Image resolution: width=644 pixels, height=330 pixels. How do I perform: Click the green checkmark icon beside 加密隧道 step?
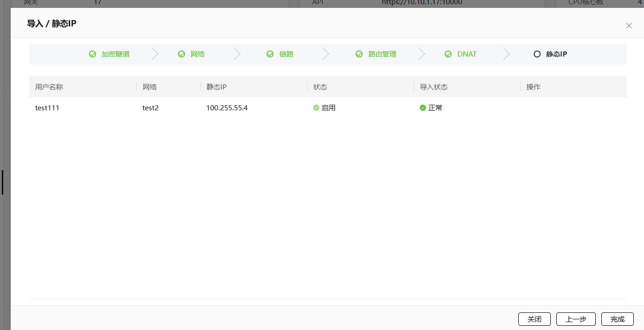point(92,54)
